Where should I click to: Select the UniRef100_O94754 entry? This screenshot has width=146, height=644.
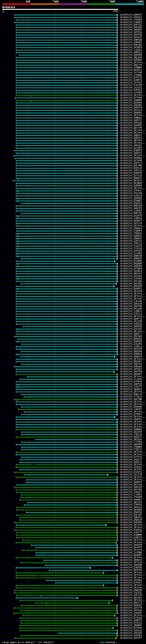point(131,371)
